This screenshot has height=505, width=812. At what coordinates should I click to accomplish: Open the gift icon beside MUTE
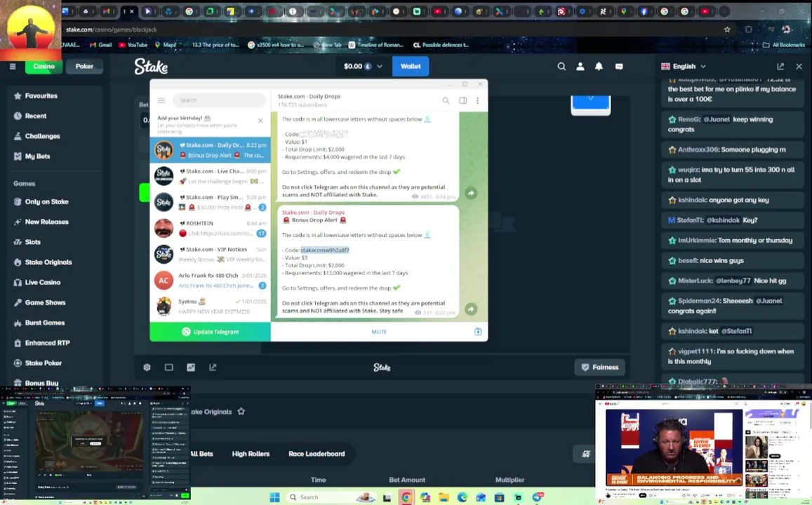coord(478,332)
